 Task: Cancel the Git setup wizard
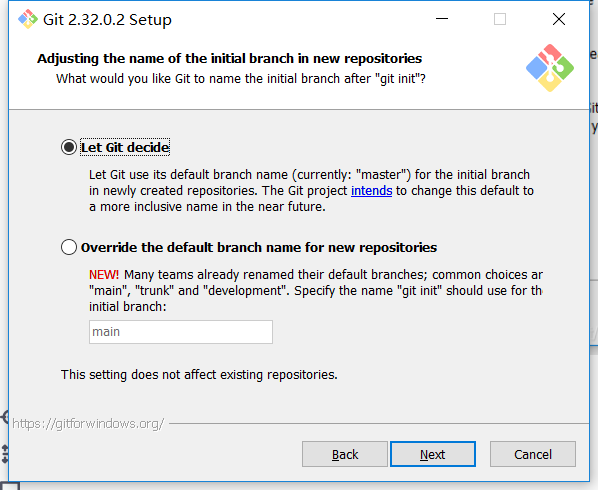[x=533, y=454]
